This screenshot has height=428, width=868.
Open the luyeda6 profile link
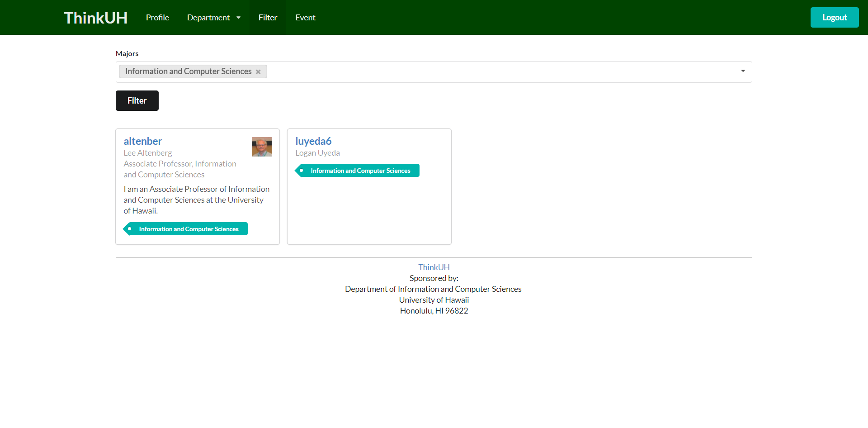tap(313, 141)
